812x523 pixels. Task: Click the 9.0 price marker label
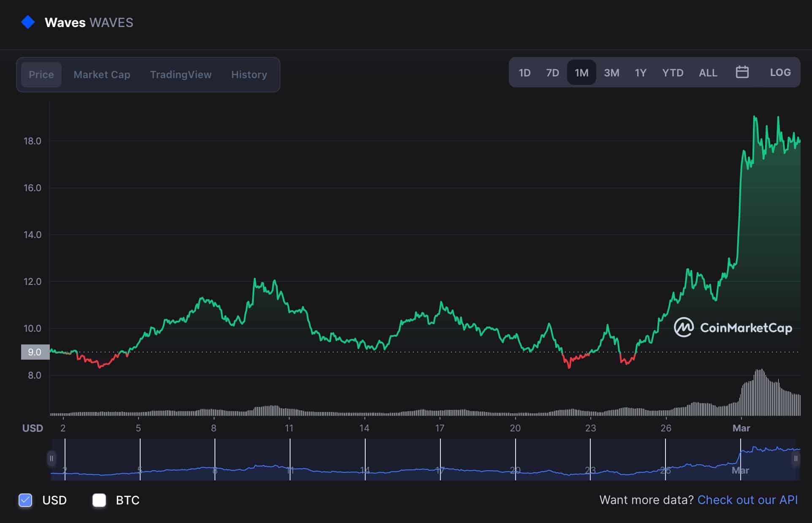(35, 352)
